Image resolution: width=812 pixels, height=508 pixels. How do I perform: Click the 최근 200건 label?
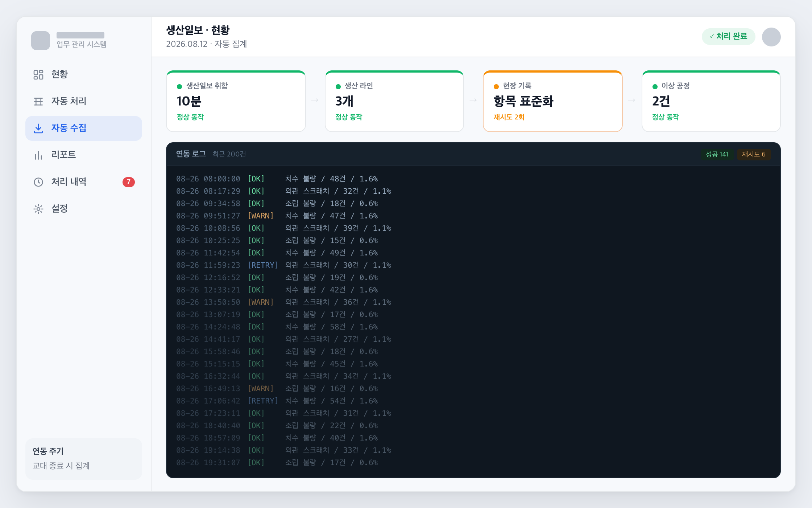229,154
